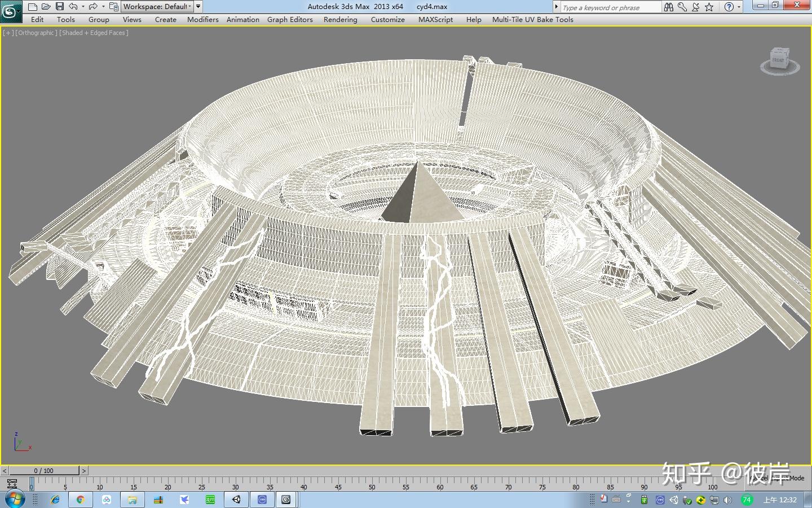The image size is (812, 508).
Task: Create a new scene with New icon
Action: click(32, 7)
